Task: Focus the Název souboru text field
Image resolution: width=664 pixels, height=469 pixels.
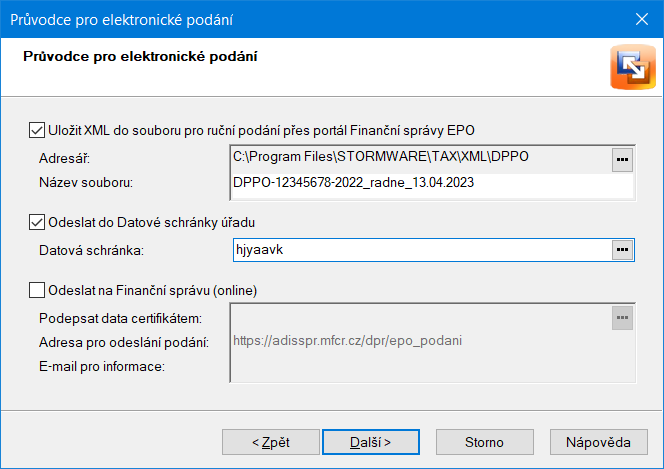Action: click(432, 183)
